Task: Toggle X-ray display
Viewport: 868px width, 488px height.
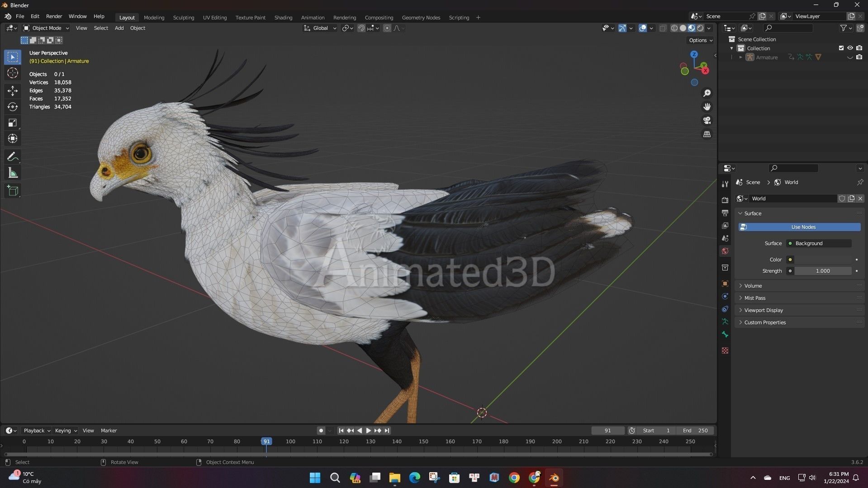Action: click(x=663, y=28)
